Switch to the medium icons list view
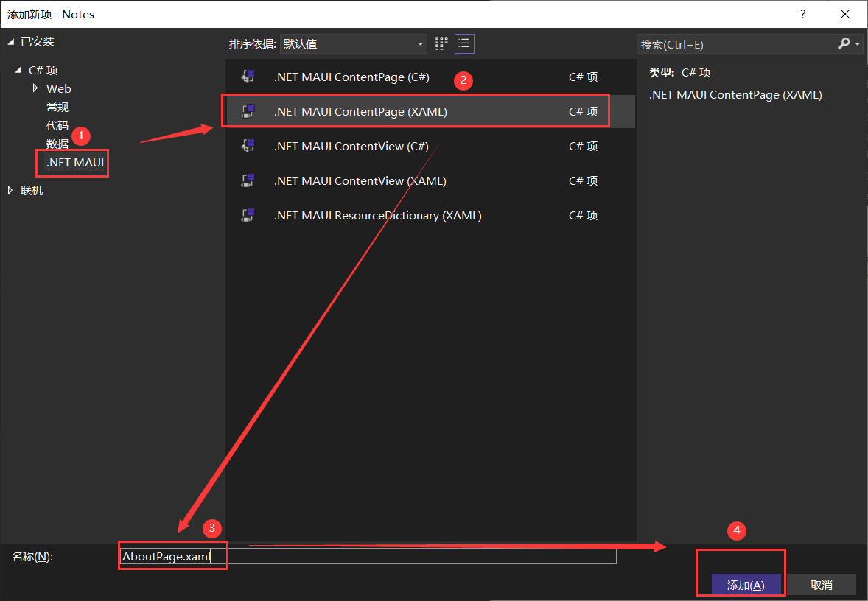This screenshot has width=868, height=601. (x=464, y=43)
